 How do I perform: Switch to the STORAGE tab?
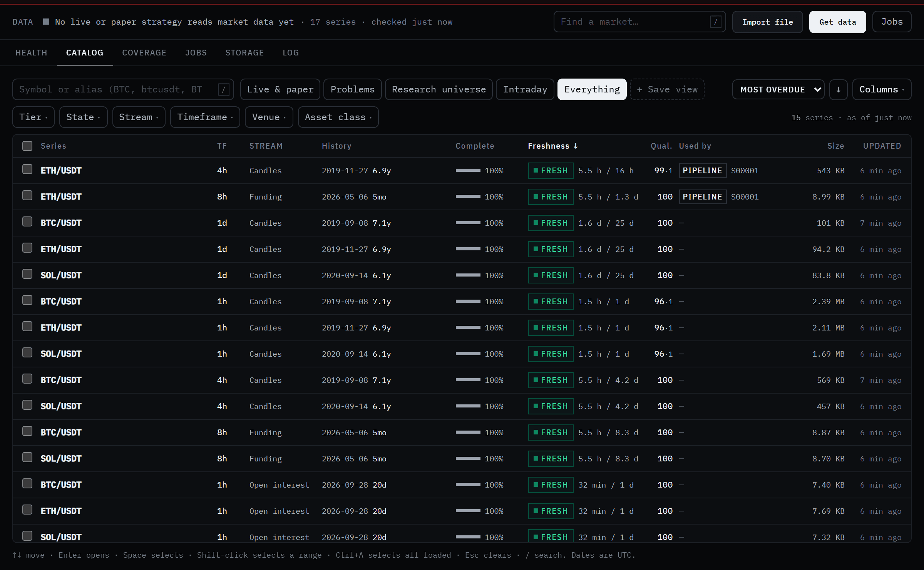(x=245, y=53)
